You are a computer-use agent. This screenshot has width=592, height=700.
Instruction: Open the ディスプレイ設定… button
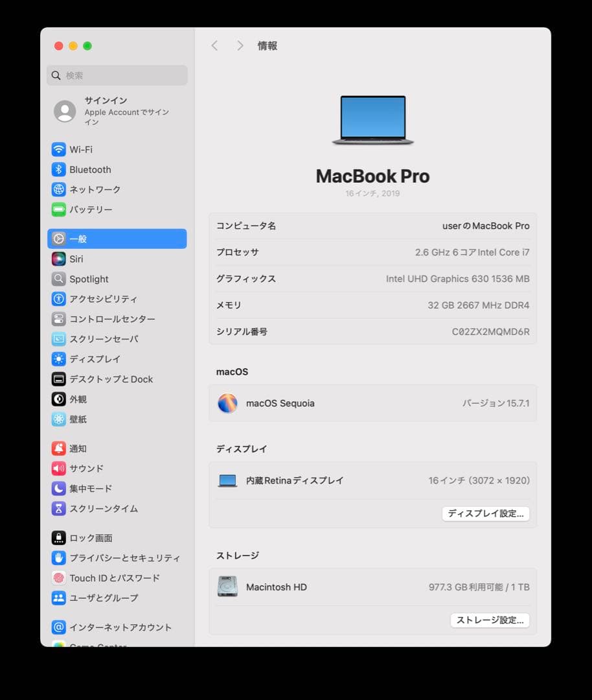(x=485, y=513)
